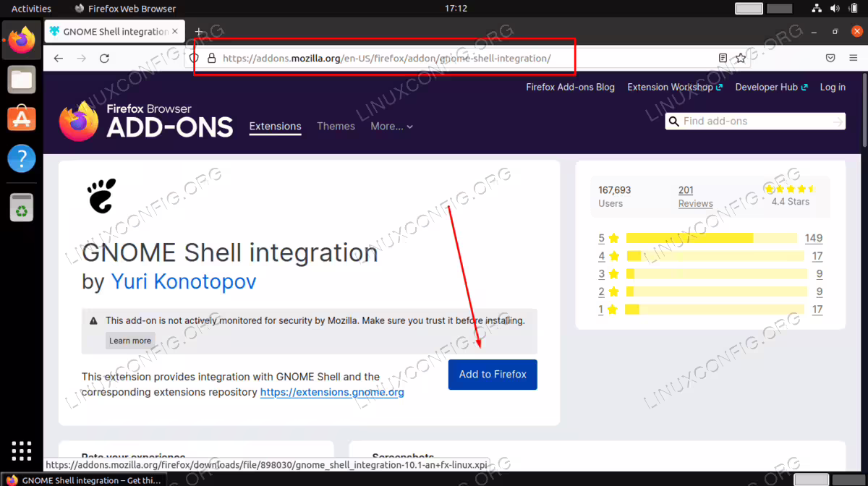Screen dimensions: 868x486
Task: Click the 4 star rating bar row
Action: point(710,256)
